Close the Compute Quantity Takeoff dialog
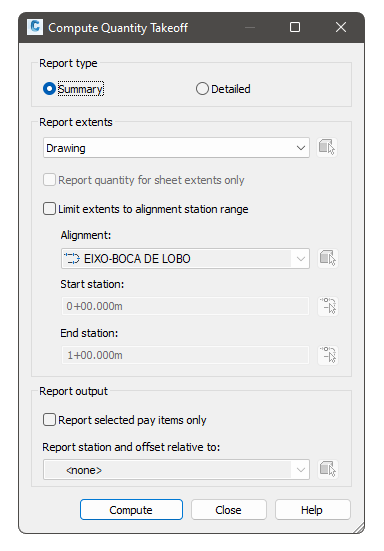The image size is (384, 551). 341,27
